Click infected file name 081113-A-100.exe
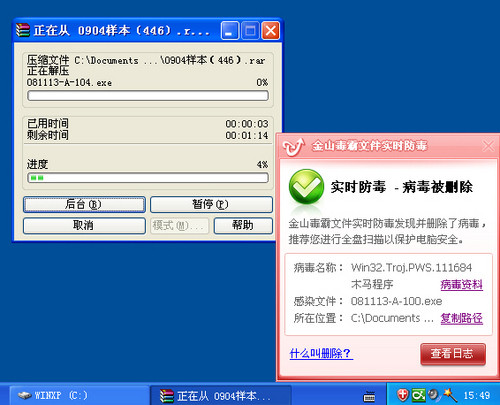Image resolution: width=500 pixels, height=405 pixels. coord(396,301)
